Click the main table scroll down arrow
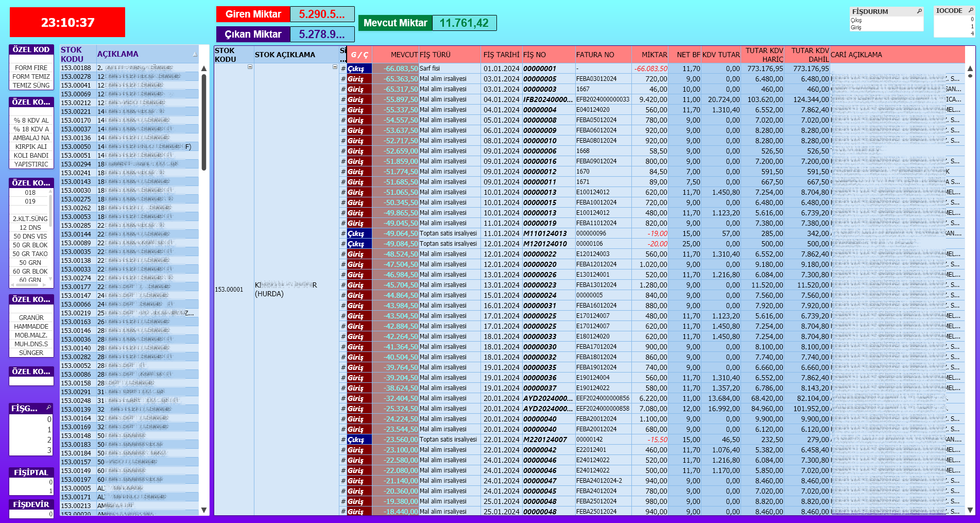Screen dimensions: 980x523 970,510
